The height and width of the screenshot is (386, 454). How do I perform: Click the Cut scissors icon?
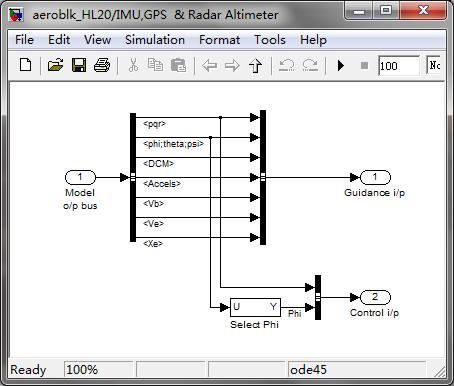[133, 65]
